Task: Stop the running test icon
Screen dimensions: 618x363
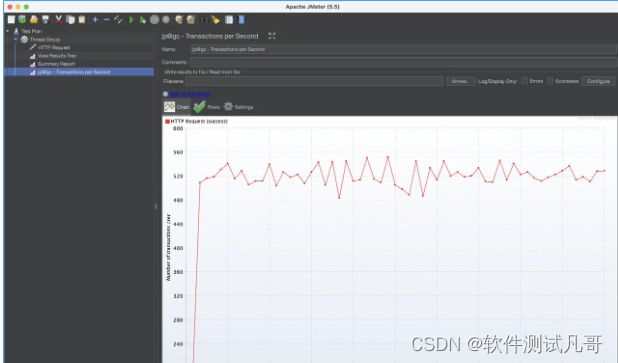Action: [154, 19]
